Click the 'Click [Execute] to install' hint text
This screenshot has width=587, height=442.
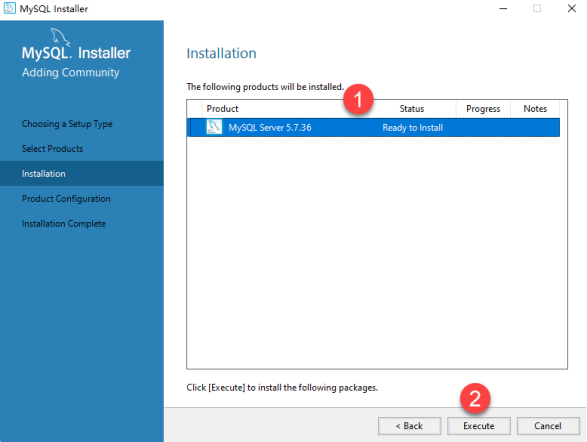[282, 388]
